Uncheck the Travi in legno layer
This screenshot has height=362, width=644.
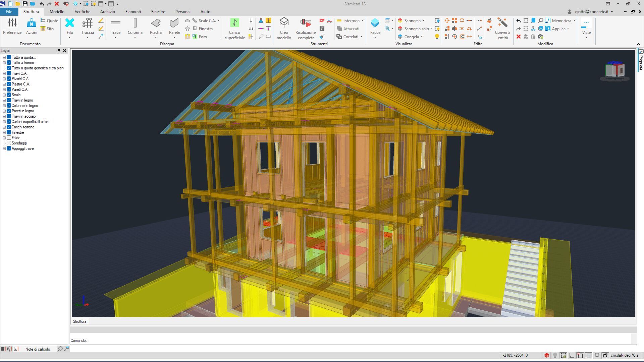coord(9,100)
